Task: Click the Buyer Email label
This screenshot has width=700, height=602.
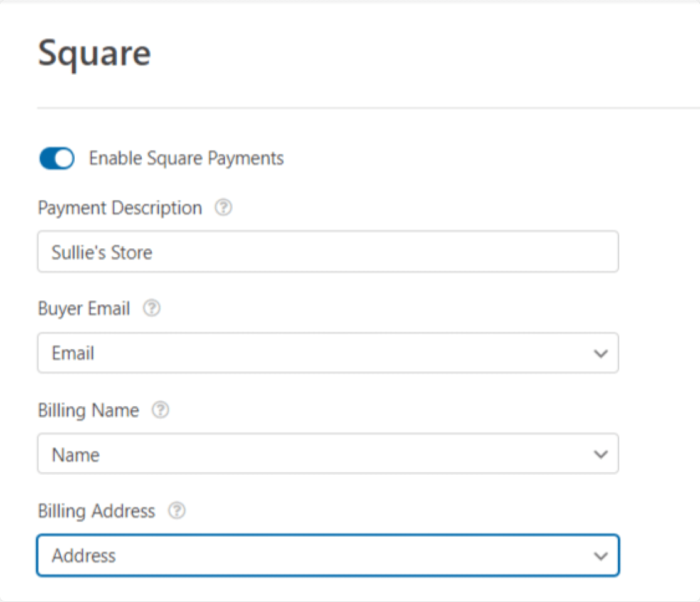Action: pos(84,309)
